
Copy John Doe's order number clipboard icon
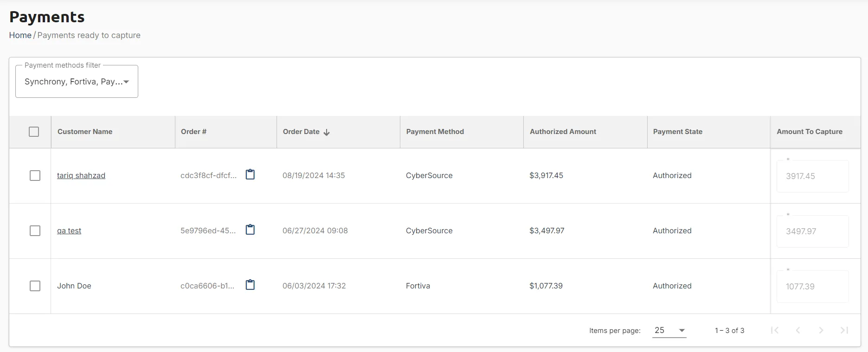250,285
